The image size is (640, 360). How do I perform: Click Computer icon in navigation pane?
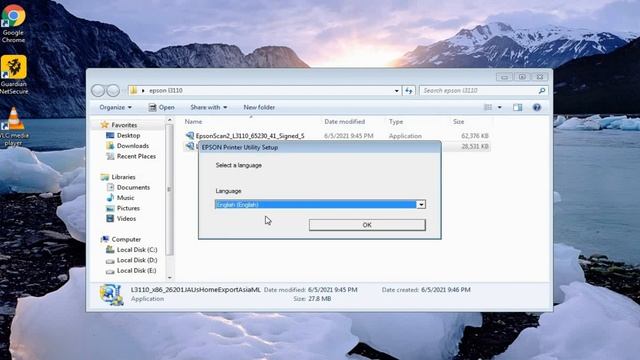104,239
